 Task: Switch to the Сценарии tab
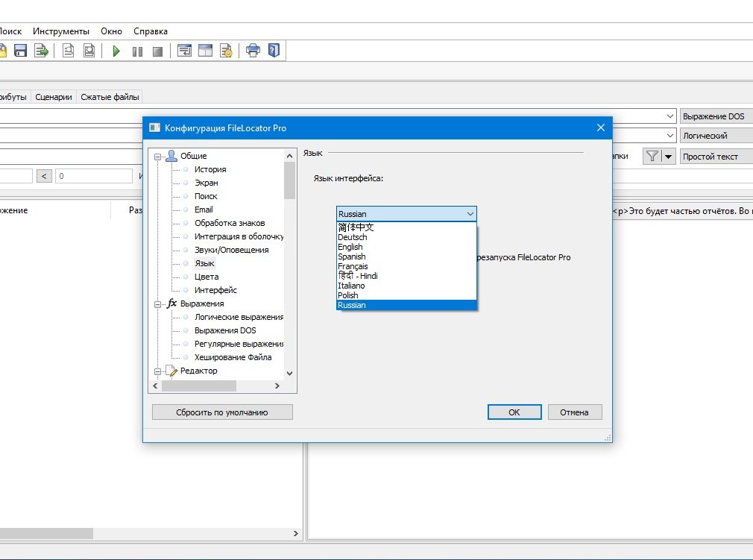[x=53, y=97]
